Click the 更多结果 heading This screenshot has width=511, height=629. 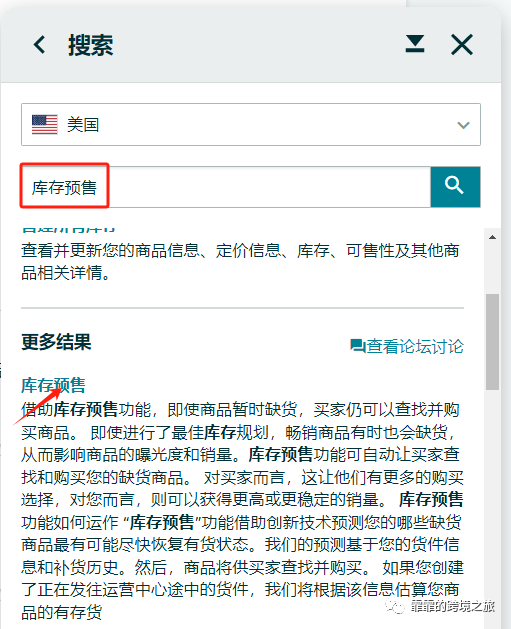[56, 342]
